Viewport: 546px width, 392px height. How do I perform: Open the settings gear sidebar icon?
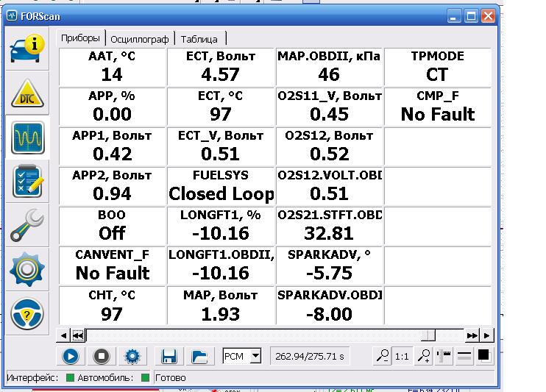coord(27,269)
